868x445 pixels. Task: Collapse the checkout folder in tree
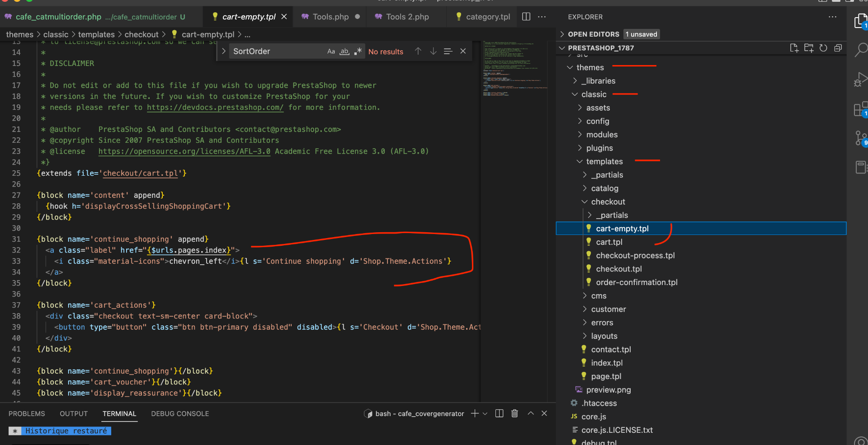(608, 202)
